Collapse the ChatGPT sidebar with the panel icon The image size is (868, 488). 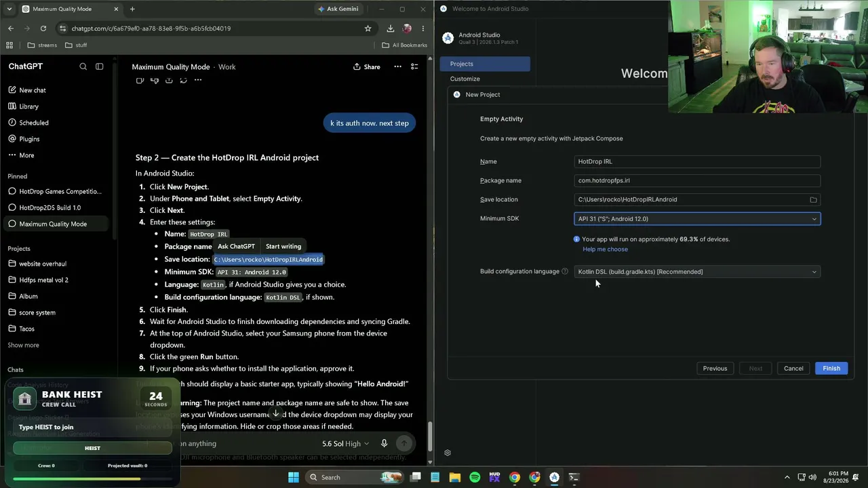point(100,66)
